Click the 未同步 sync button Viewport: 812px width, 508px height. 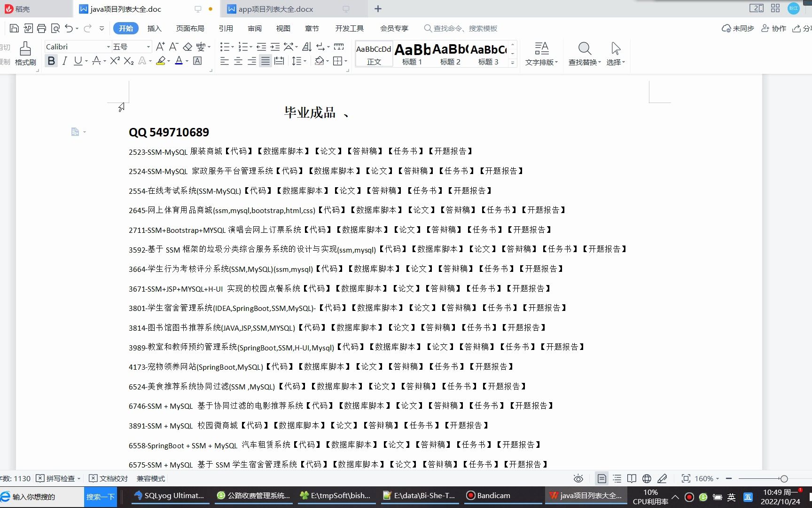pos(737,28)
